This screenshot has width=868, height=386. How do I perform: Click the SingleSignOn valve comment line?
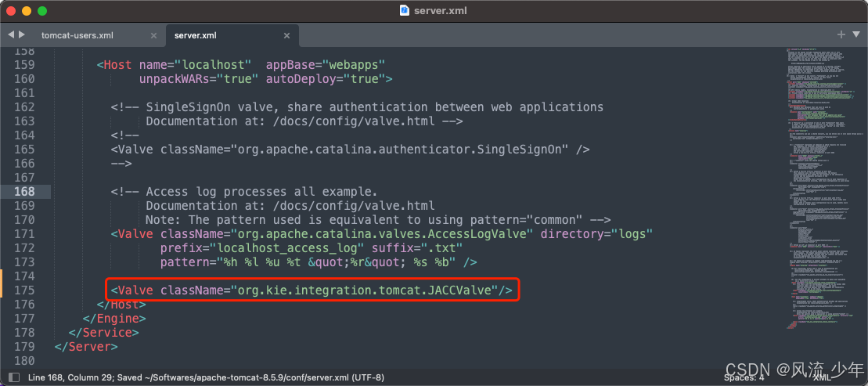[x=357, y=106]
